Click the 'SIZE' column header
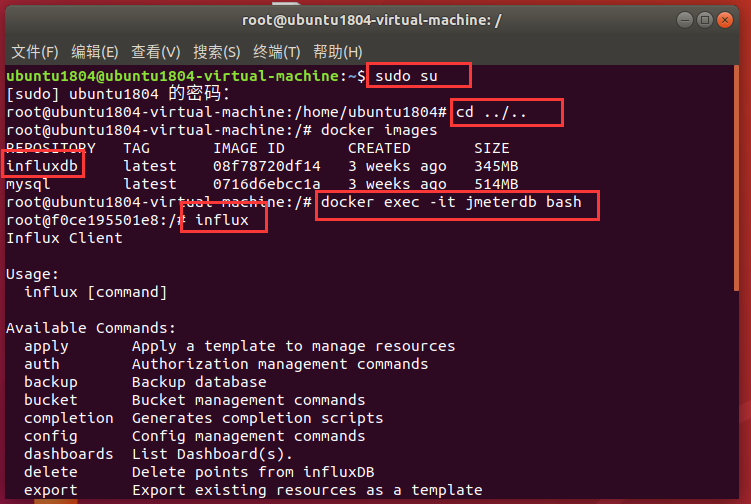The image size is (751, 504). point(492,149)
